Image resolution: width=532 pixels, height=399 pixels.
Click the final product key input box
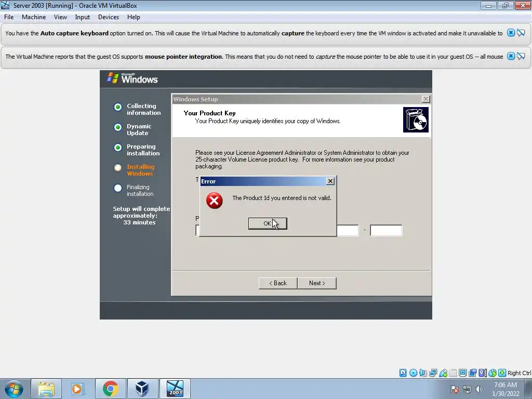[386, 230]
